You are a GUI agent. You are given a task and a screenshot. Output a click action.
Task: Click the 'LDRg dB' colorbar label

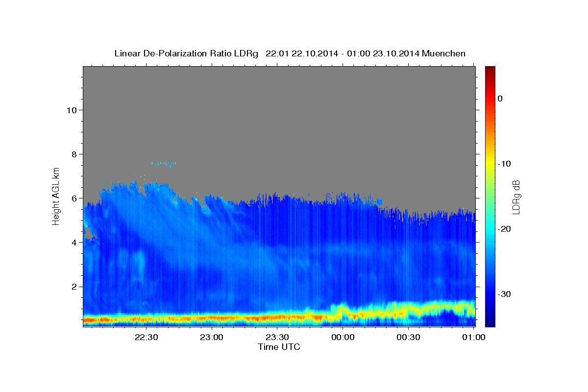(x=516, y=196)
